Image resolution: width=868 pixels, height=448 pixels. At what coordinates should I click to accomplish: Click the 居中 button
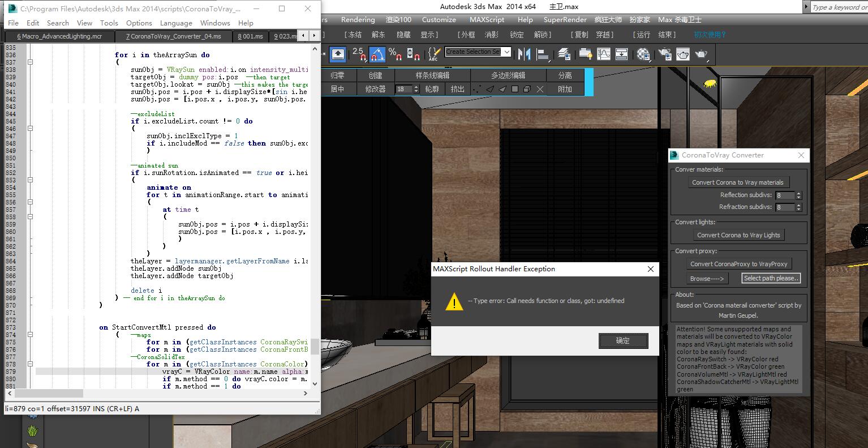point(337,89)
